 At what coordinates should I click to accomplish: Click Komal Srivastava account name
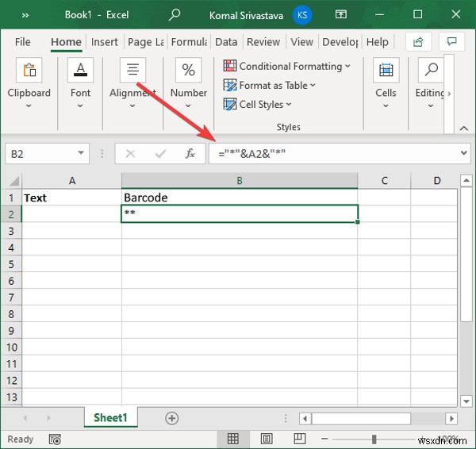point(246,16)
